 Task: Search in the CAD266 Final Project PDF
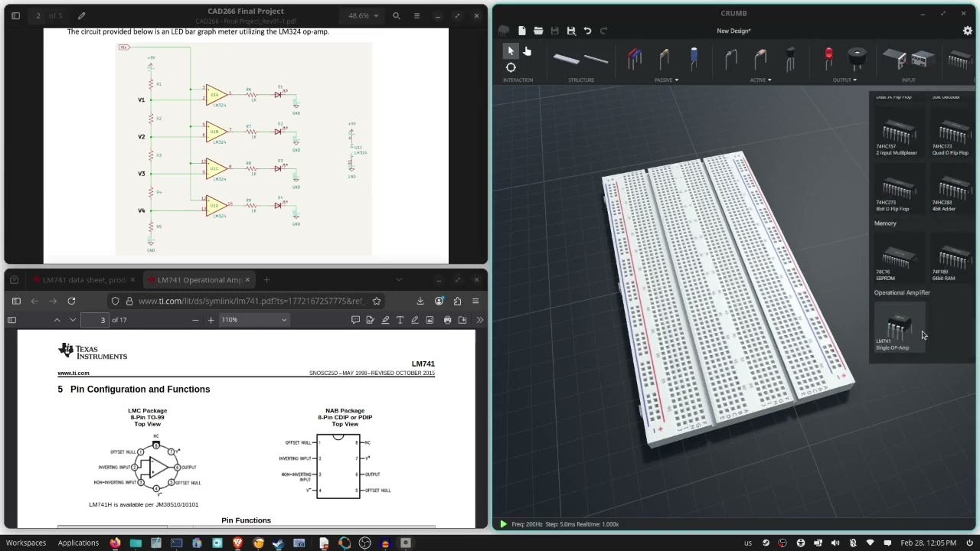396,15
